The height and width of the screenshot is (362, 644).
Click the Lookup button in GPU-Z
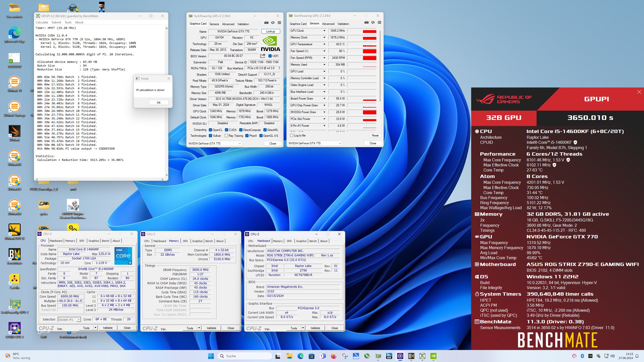click(270, 31)
